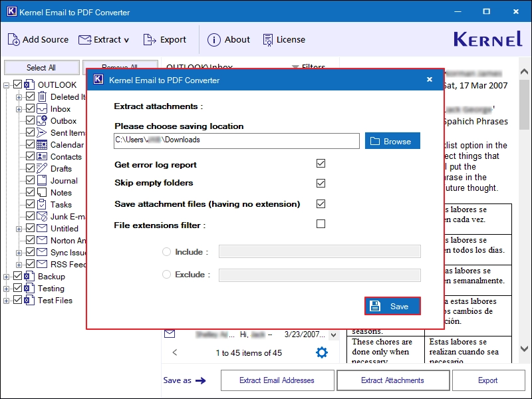
Task: Open the list settings gear icon
Action: click(x=322, y=352)
